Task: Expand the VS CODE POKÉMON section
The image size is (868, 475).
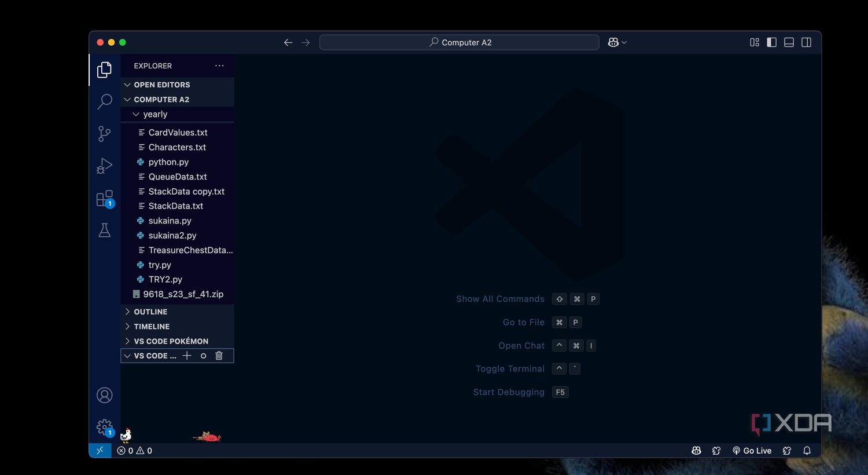Action: [177, 341]
